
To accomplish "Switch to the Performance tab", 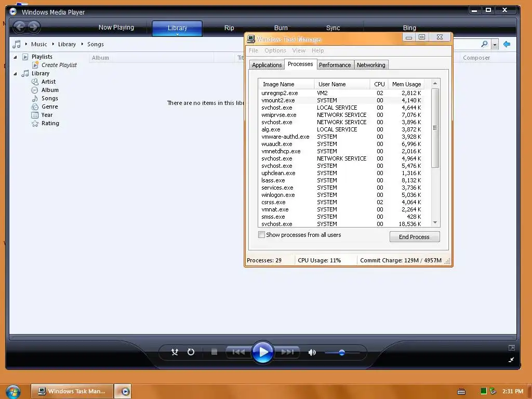I will pos(335,65).
